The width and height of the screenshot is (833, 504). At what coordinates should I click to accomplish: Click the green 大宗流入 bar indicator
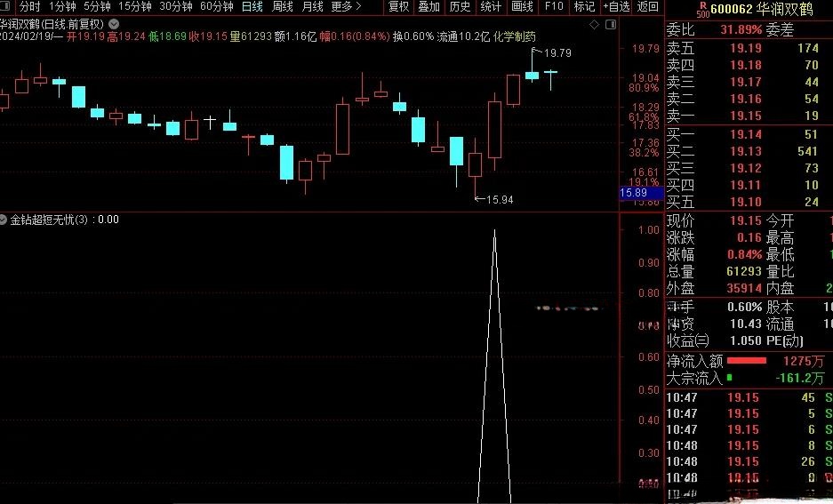click(729, 378)
